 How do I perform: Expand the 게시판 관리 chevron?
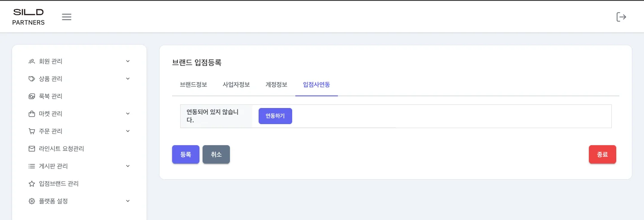[128, 166]
